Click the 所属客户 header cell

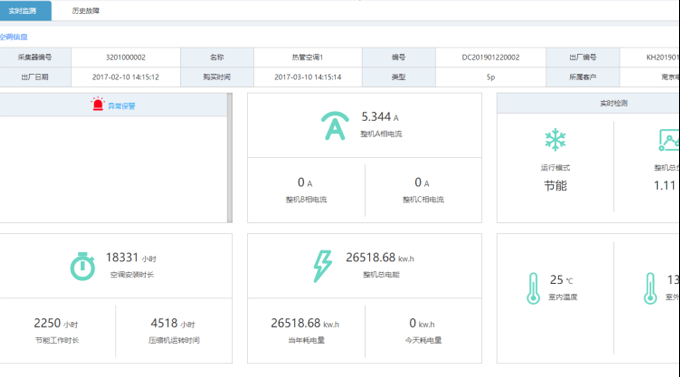point(582,77)
